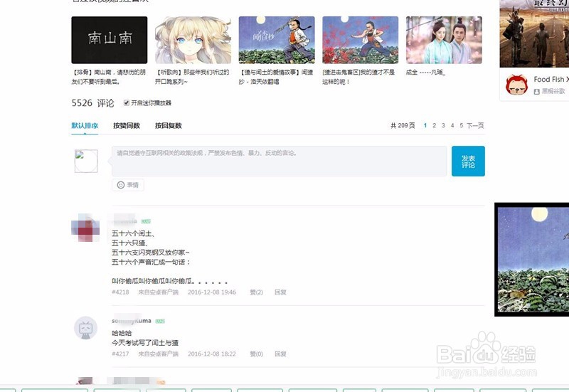Reply to comment #4218 via 回复

[280, 292]
